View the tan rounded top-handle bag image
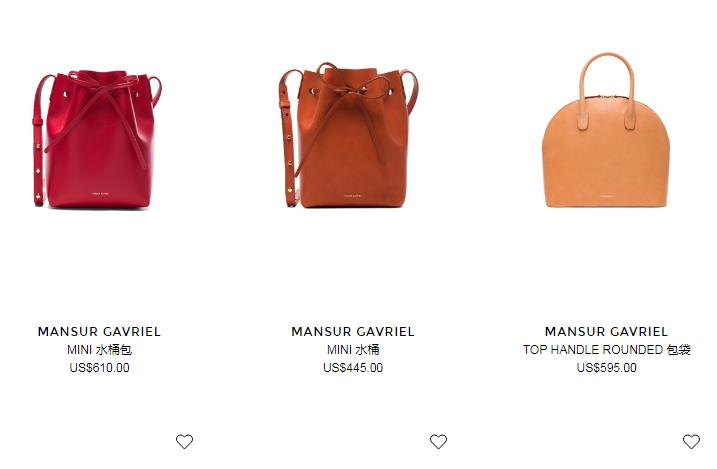The height and width of the screenshot is (469, 717). [x=606, y=130]
